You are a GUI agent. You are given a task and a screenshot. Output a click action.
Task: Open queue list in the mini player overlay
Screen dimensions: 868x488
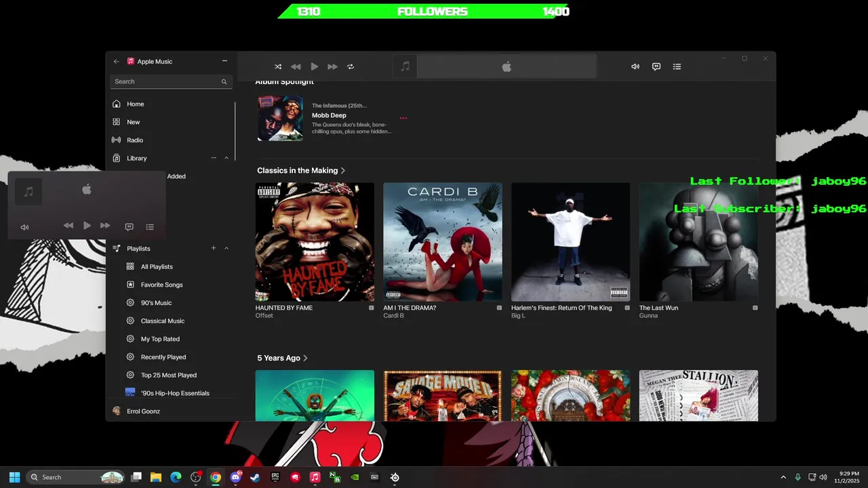[x=150, y=227]
